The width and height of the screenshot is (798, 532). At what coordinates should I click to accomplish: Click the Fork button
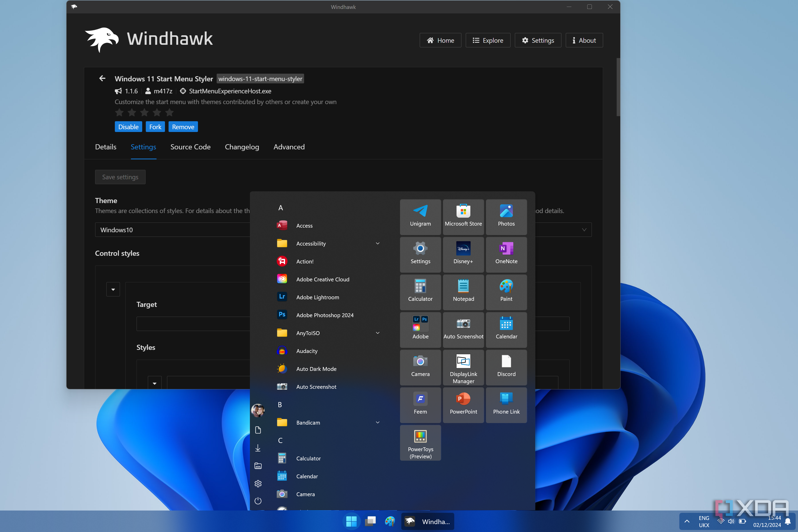click(x=156, y=127)
